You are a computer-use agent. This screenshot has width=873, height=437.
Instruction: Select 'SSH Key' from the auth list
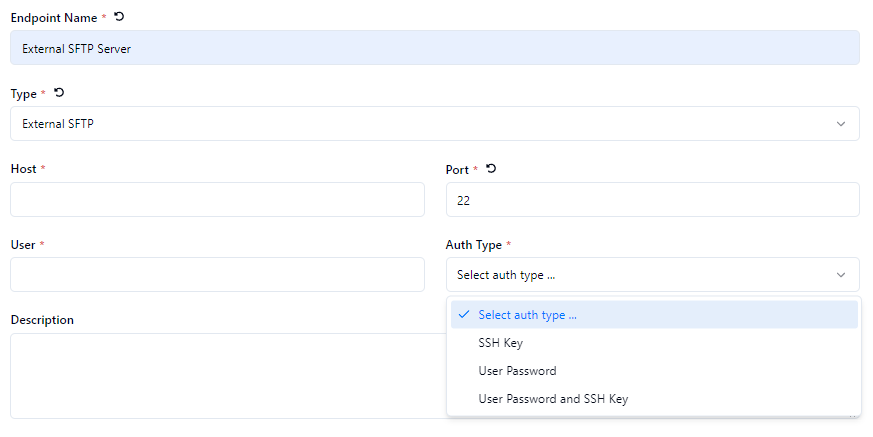pos(500,343)
